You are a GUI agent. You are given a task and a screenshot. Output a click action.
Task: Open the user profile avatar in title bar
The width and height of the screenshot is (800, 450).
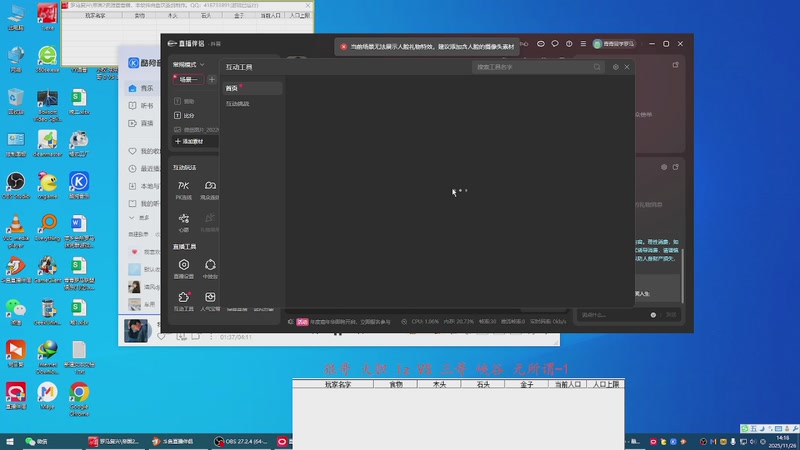[x=597, y=44]
